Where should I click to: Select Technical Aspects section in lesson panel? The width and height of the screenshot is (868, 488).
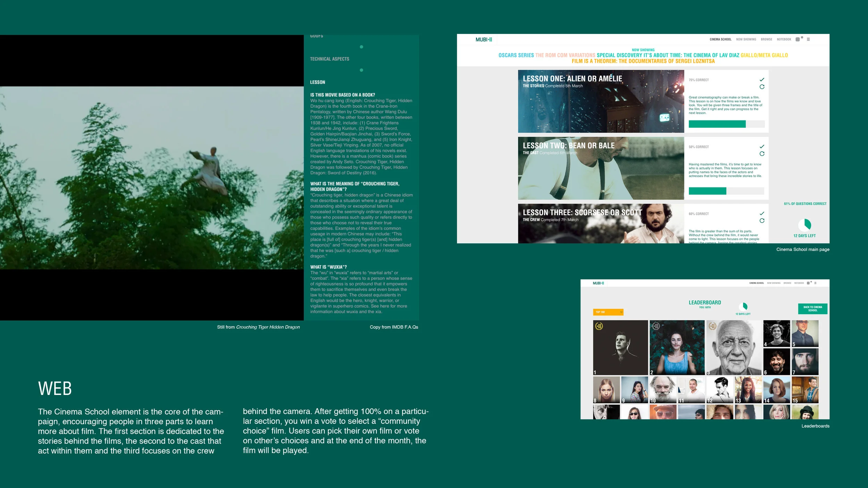coord(329,59)
